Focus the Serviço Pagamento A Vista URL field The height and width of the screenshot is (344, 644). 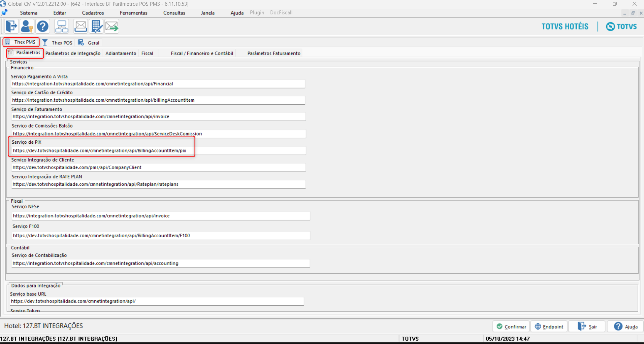[158, 84]
